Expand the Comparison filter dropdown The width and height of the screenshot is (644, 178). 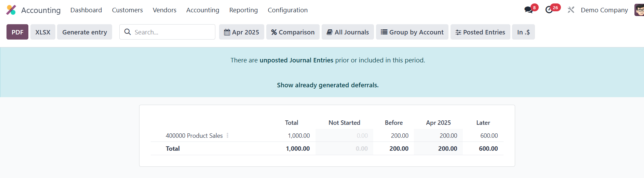(x=293, y=32)
